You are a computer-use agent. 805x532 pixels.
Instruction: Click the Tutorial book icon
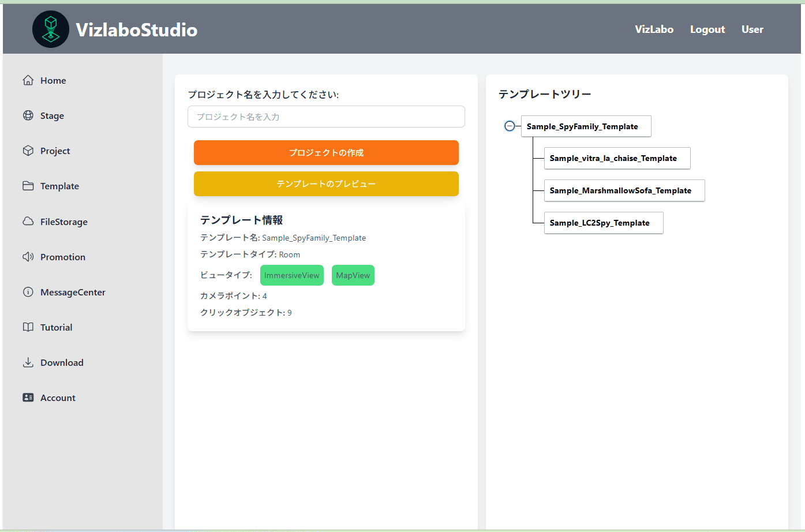[x=28, y=327]
